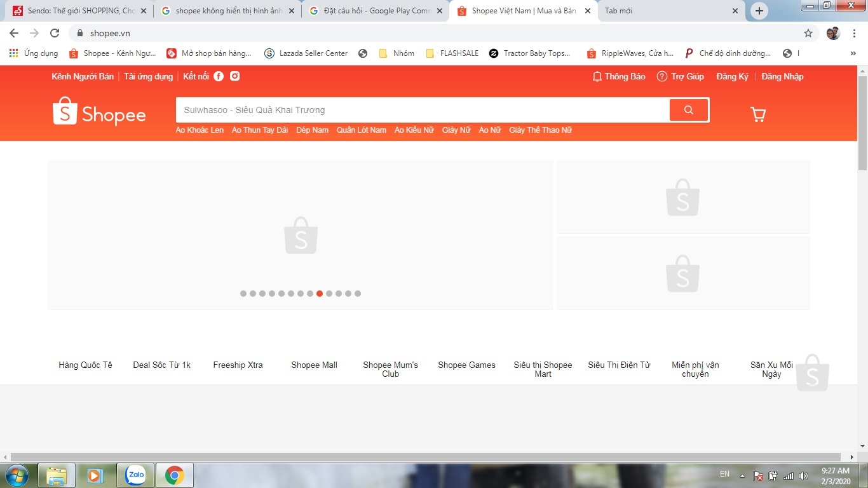
Task: Open the 'Tractor Baby Tops...' bookmark
Action: 530,53
